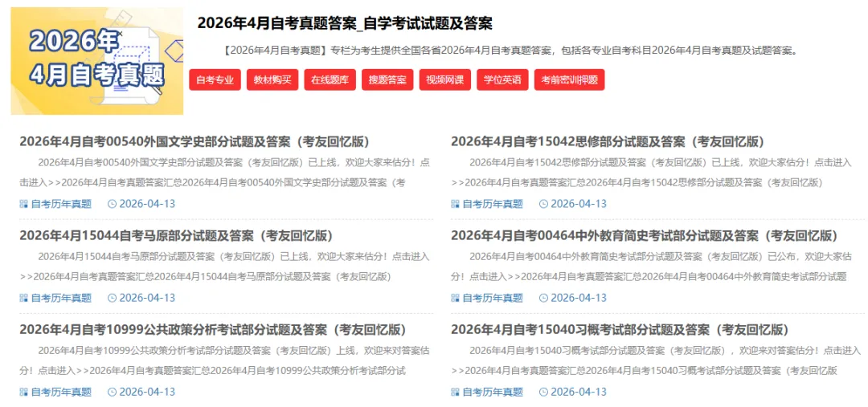868x407 pixels.
Task: Open 自考历年真题 link under 00464中外教育简史
Action: pos(493,298)
